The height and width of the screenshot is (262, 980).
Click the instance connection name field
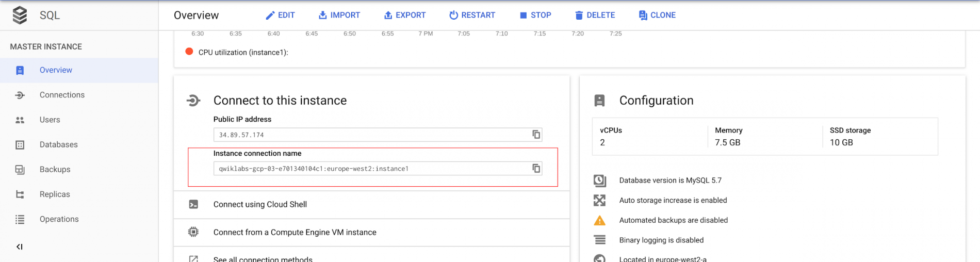[x=378, y=168]
